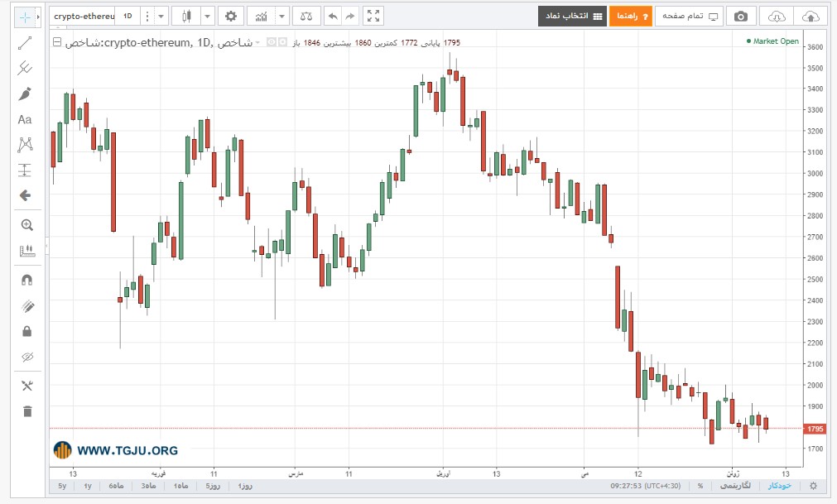The height and width of the screenshot is (504, 837).
Task: Remove drawings with the trash icon
Action: click(x=27, y=411)
